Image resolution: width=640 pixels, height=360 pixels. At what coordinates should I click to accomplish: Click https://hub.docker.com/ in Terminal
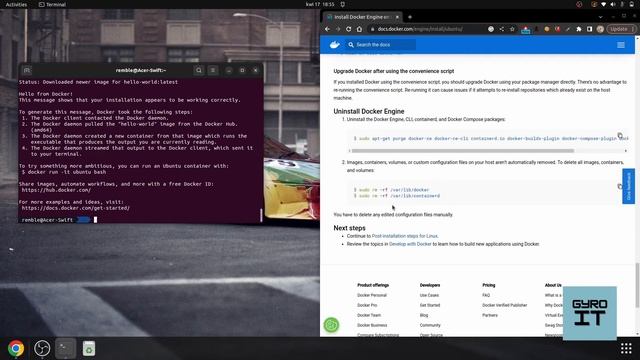coord(56,190)
